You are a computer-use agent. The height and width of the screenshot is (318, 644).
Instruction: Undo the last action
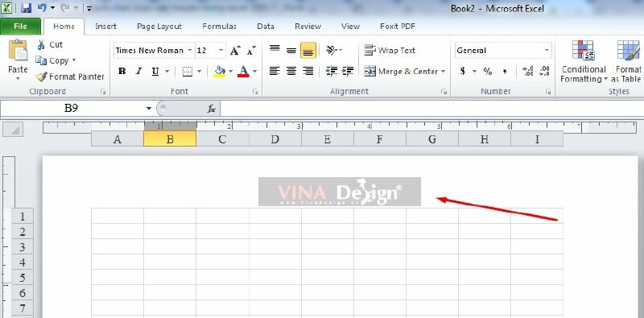pyautogui.click(x=42, y=8)
